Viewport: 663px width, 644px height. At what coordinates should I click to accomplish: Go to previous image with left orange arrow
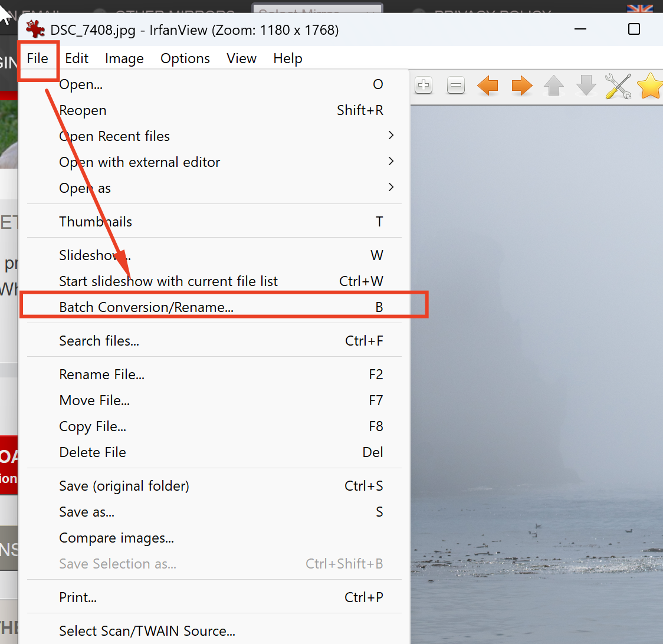pos(488,86)
